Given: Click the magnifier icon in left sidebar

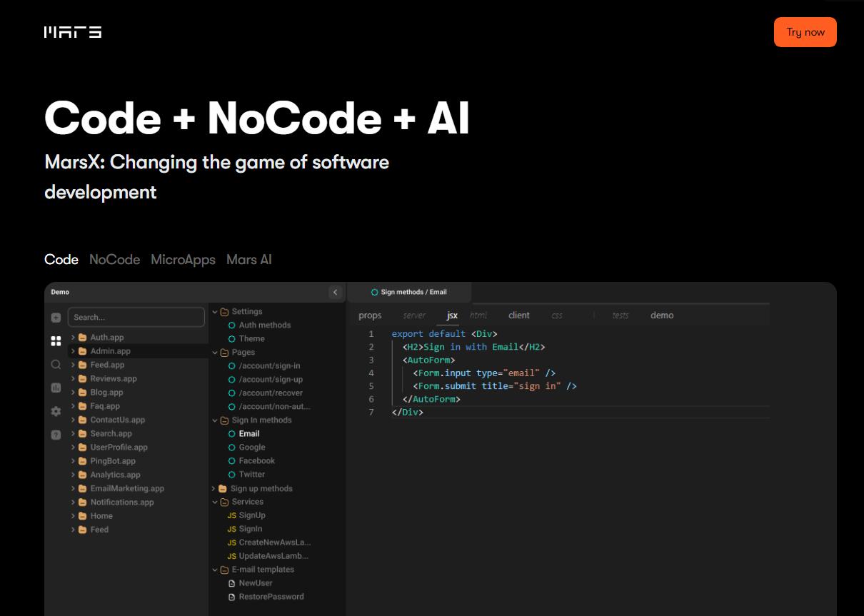Looking at the screenshot, I should coord(56,365).
